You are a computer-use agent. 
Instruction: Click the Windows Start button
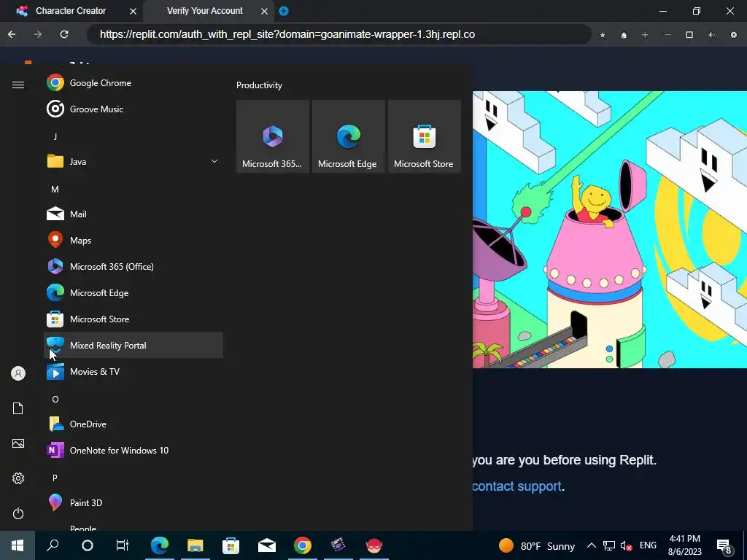tap(18, 545)
